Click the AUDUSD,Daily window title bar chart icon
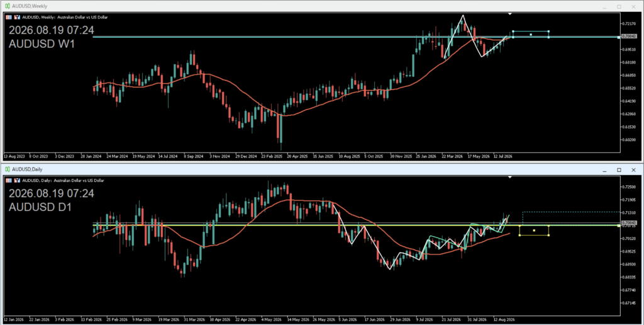The width and height of the screenshot is (644, 325). coord(8,169)
